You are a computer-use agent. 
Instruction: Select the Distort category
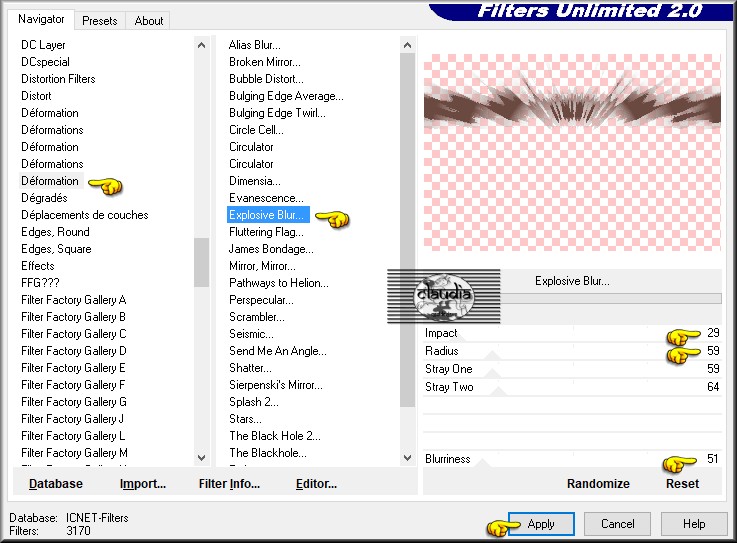pos(36,96)
